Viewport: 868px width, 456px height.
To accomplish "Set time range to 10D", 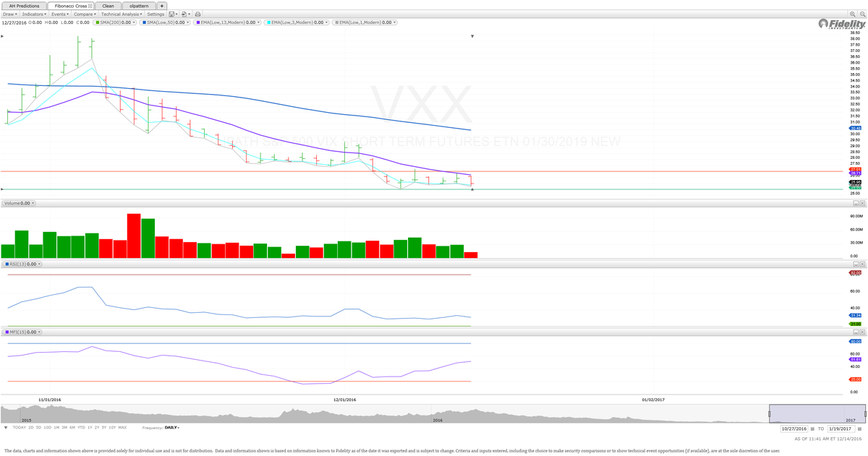I will click(x=47, y=427).
